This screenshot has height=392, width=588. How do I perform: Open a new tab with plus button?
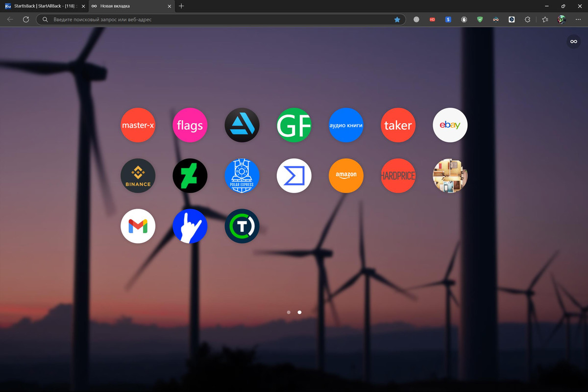pyautogui.click(x=181, y=6)
